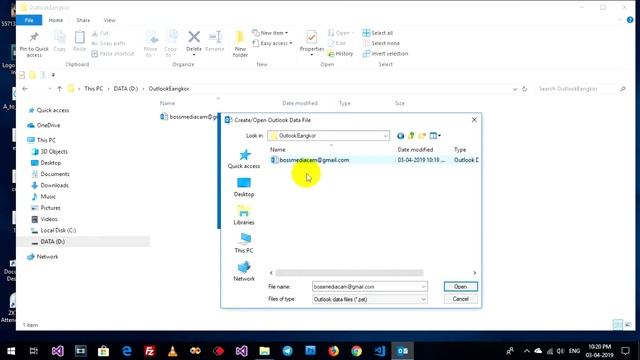The image size is (640, 360).
Task: Sort dialog list by Date modified column
Action: [x=415, y=150]
